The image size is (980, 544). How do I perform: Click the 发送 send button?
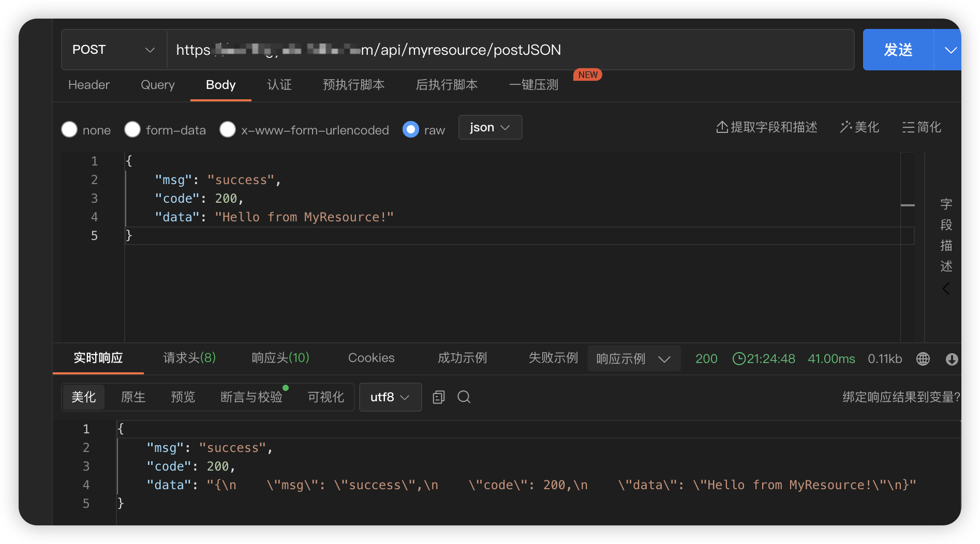[898, 50]
